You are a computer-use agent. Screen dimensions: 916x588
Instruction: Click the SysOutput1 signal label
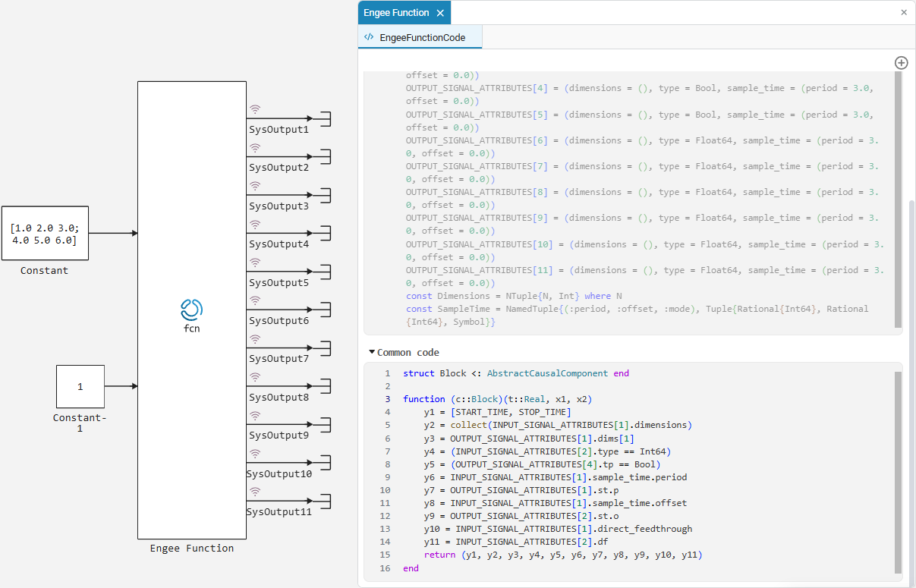[279, 130]
